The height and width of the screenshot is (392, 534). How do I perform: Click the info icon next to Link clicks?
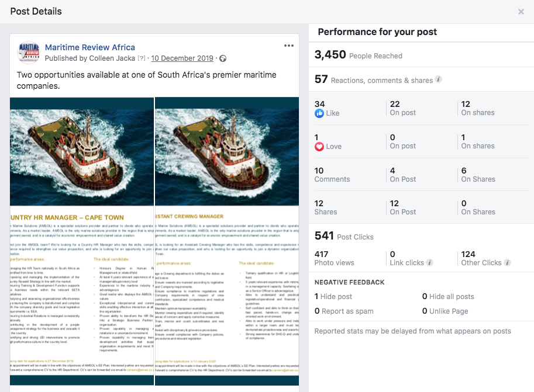(430, 263)
